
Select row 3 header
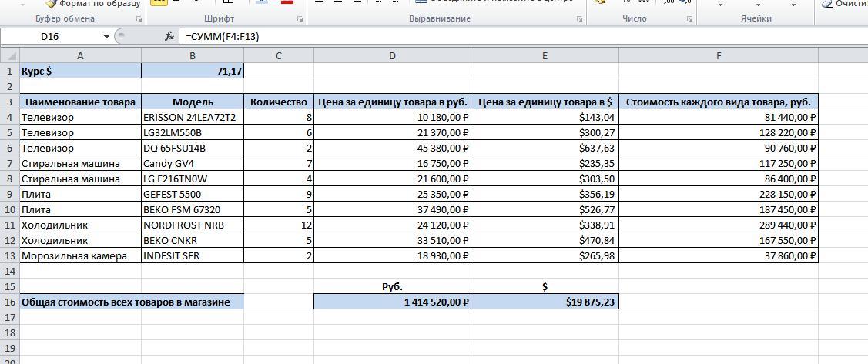10,102
